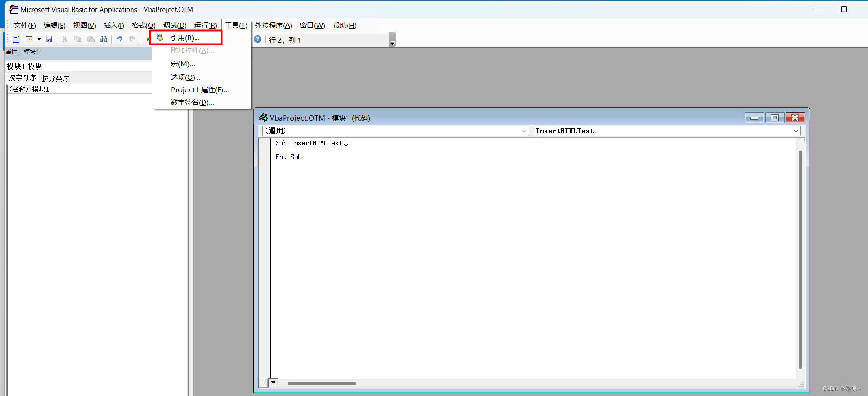
Task: Maximize the main VBA editor window
Action: pos(844,9)
